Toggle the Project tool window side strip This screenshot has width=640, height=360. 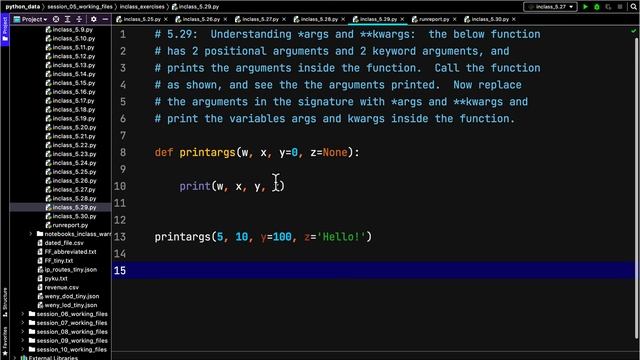point(5,29)
